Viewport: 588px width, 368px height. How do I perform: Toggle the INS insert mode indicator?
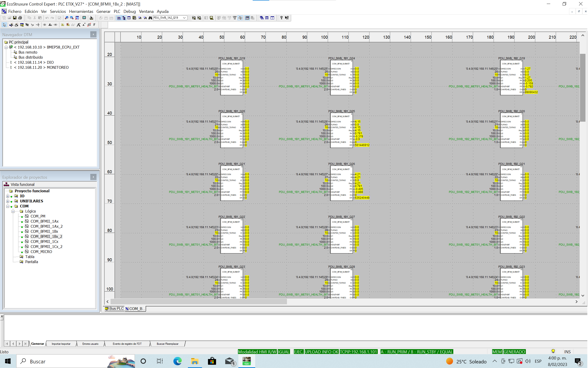click(567, 352)
